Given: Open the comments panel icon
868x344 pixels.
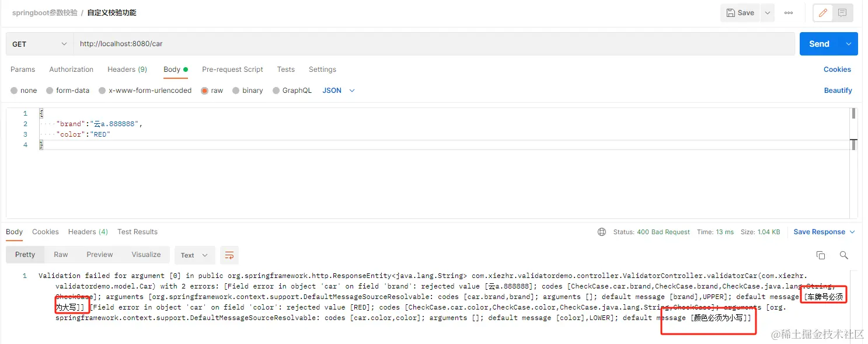Looking at the screenshot, I should [x=842, y=13].
